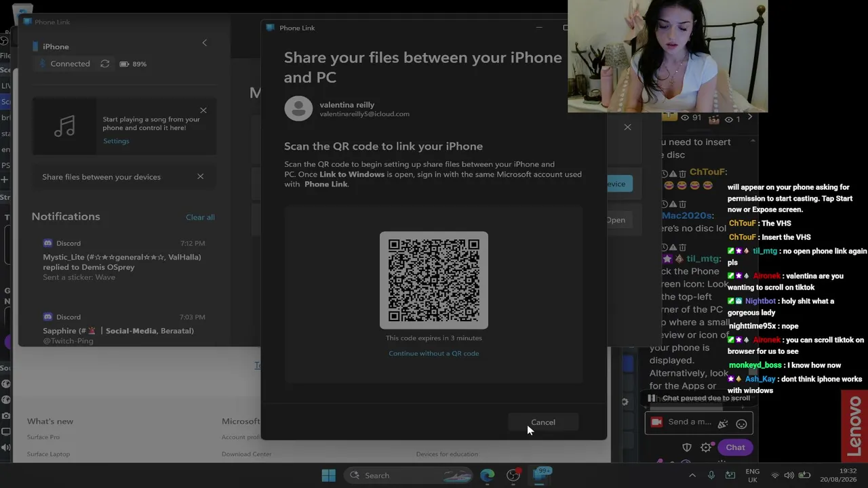
Task: Click the purple Chat send button
Action: pos(735,447)
